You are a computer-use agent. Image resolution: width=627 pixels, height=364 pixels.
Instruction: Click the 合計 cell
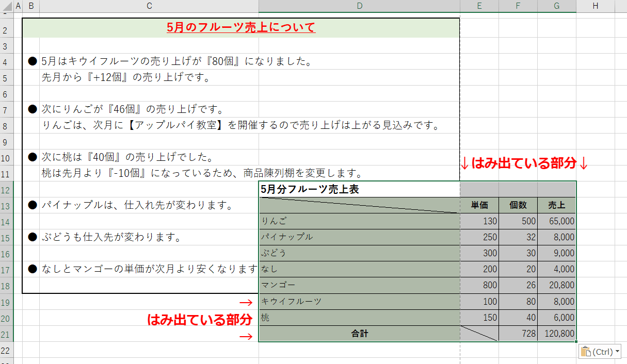coord(359,334)
